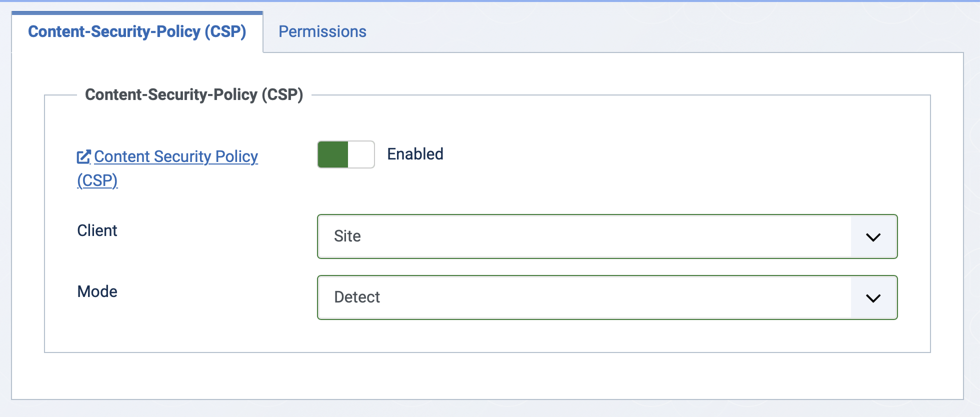
Task: Click the chevron arrow in Client select
Action: point(873,237)
